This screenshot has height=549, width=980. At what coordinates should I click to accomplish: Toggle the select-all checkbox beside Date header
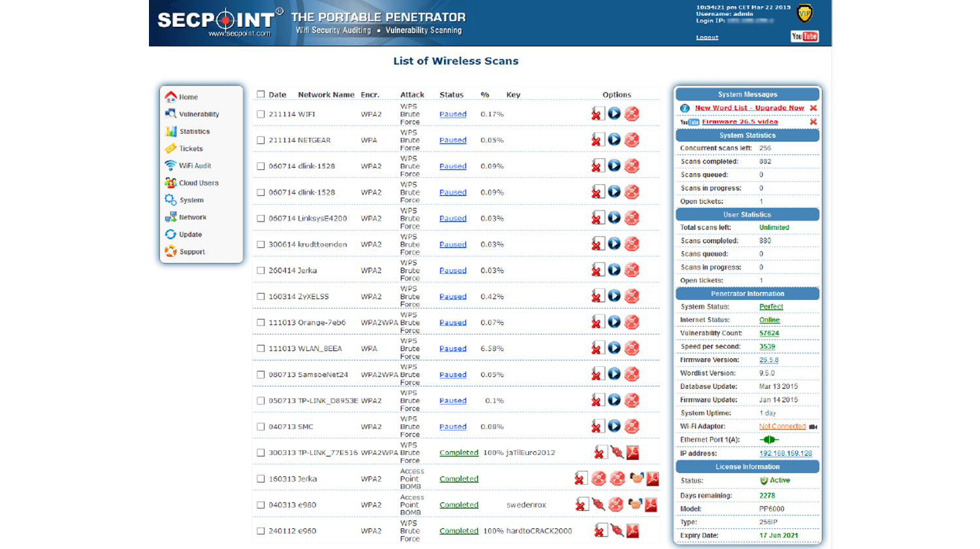[261, 95]
